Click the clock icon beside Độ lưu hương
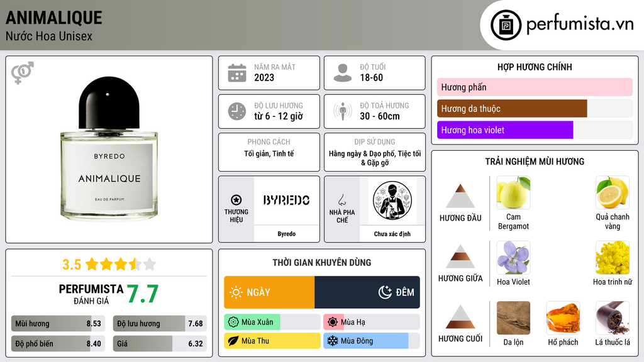The height and width of the screenshot is (362, 644). click(x=237, y=111)
